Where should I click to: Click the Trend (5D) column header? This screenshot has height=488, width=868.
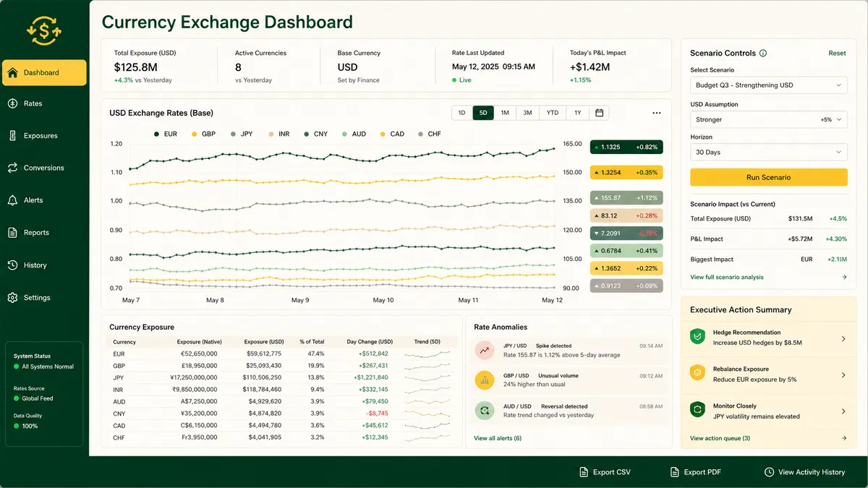(x=427, y=342)
